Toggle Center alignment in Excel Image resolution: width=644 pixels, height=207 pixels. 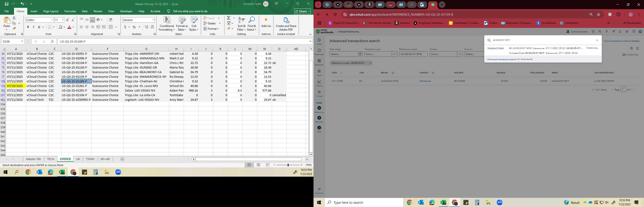coord(87,27)
